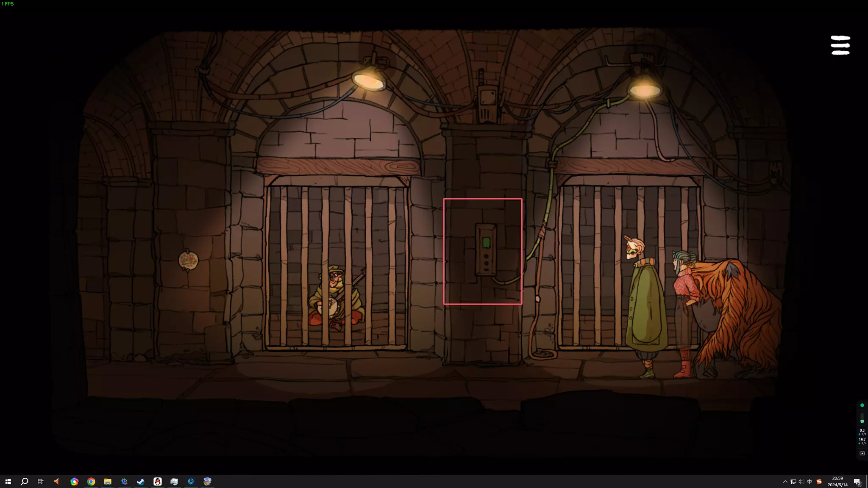Click the screenshot camera icon in the side widget

[862, 453]
